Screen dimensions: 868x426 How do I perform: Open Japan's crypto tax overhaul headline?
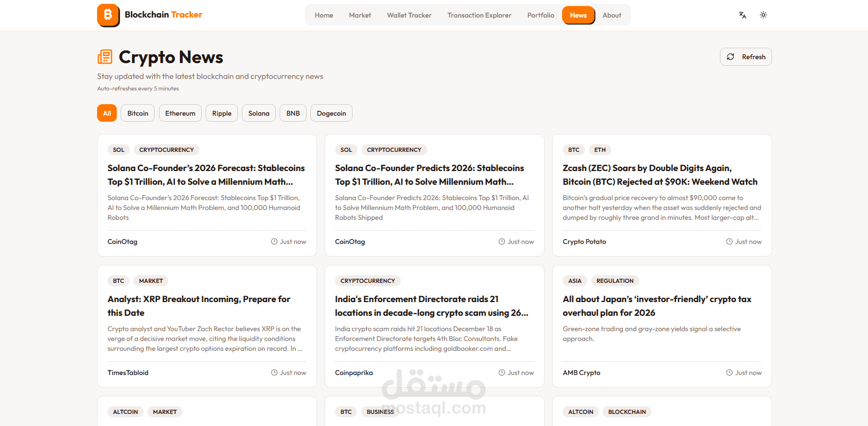point(657,306)
